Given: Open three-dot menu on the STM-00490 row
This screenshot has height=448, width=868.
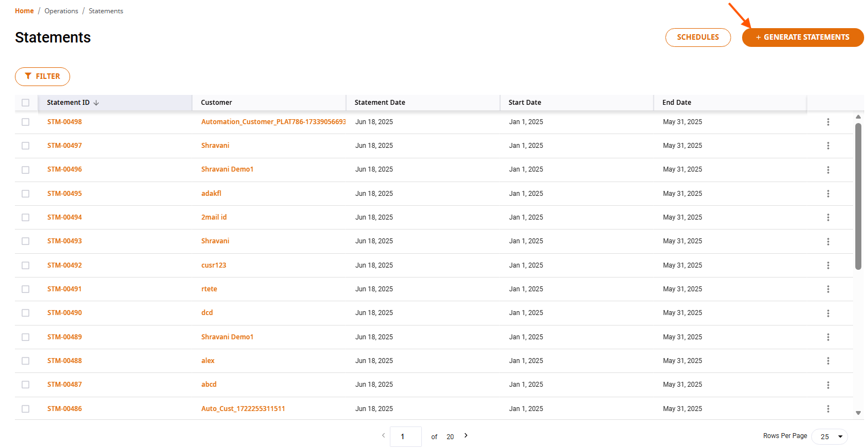Looking at the screenshot, I should [828, 313].
